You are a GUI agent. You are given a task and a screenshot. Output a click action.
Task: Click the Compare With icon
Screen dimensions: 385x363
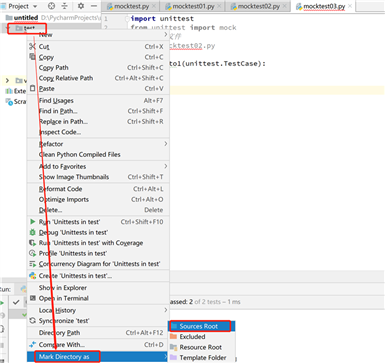point(32,344)
